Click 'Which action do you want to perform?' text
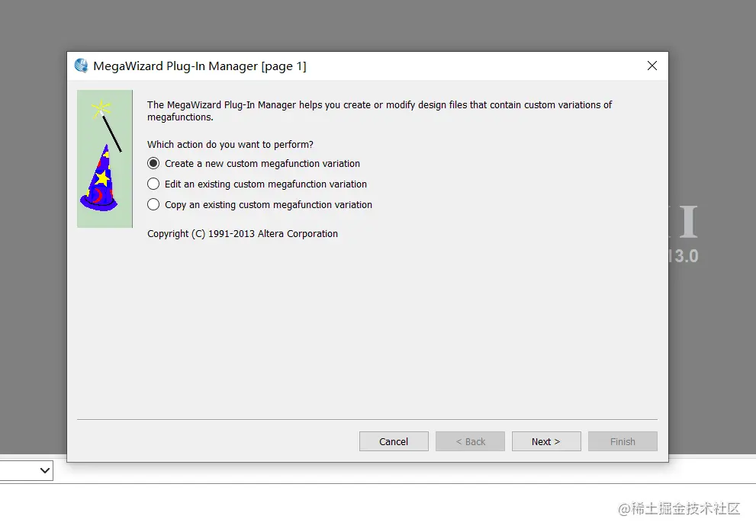The image size is (756, 532). [x=230, y=145]
